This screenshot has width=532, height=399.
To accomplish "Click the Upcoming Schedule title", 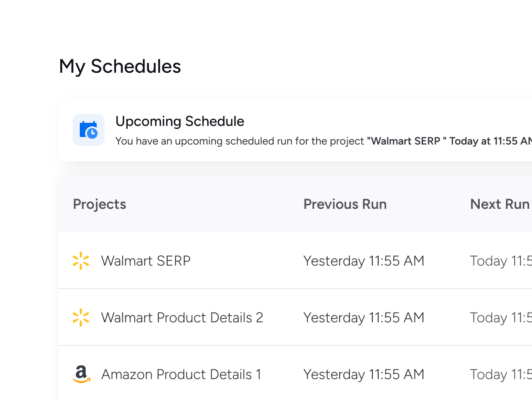I will point(180,121).
